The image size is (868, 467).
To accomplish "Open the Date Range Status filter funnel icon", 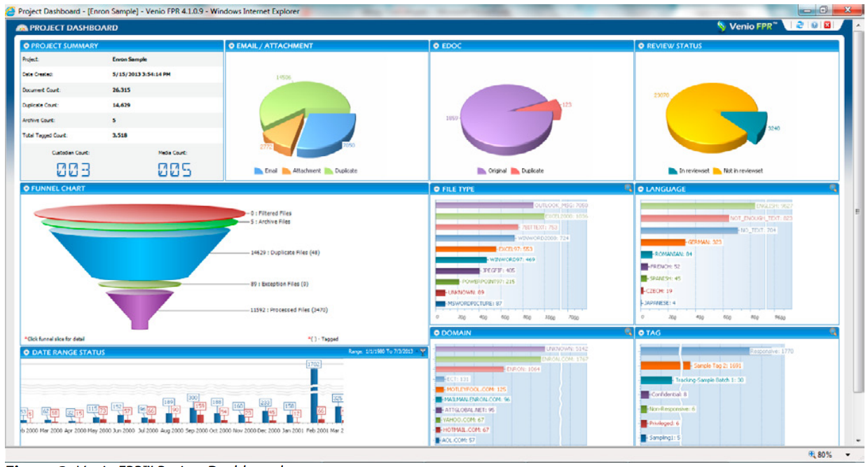I will coord(423,352).
